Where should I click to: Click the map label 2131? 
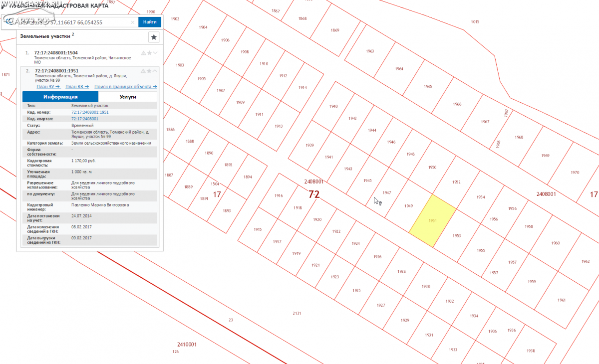[297, 313]
